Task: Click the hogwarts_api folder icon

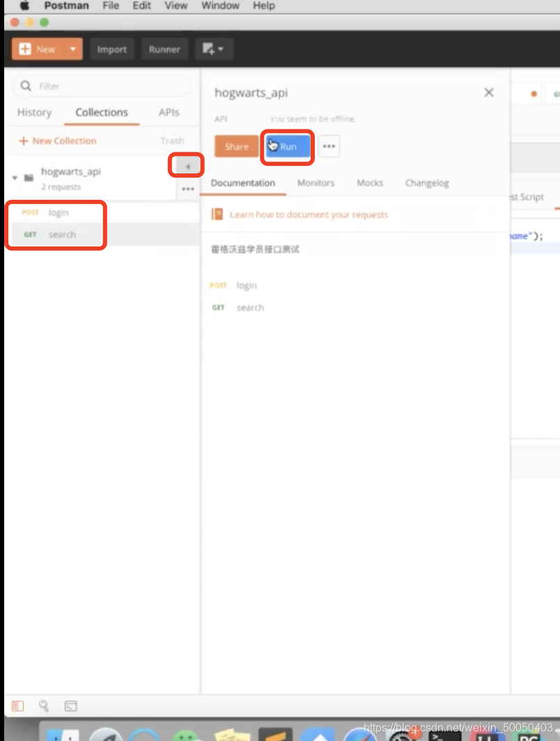Action: coord(29,178)
